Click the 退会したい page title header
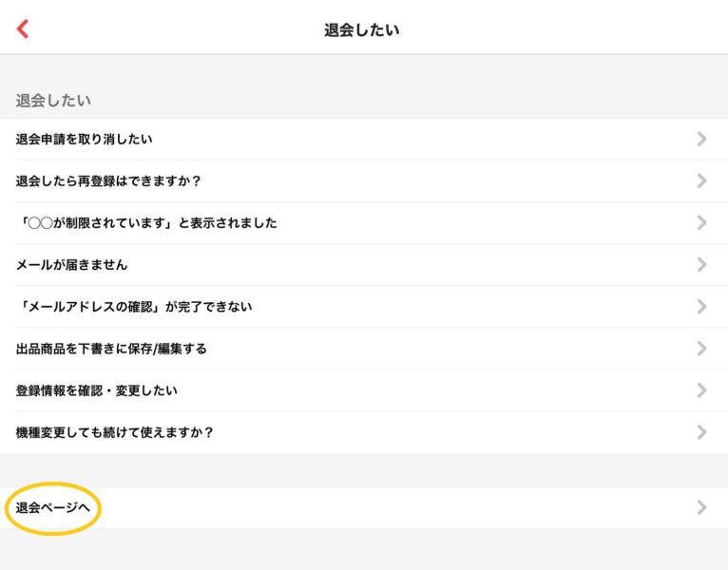This screenshot has height=570, width=728. [x=362, y=29]
